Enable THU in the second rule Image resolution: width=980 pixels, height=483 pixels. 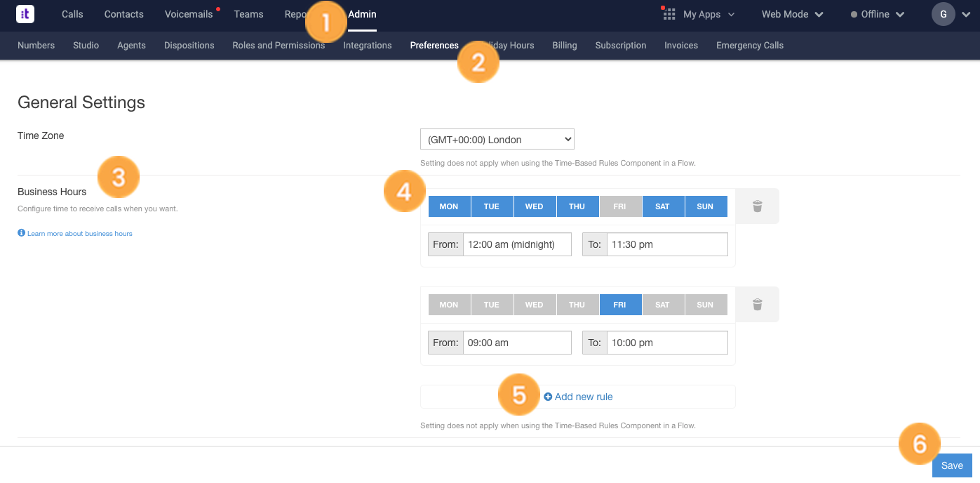point(577,305)
